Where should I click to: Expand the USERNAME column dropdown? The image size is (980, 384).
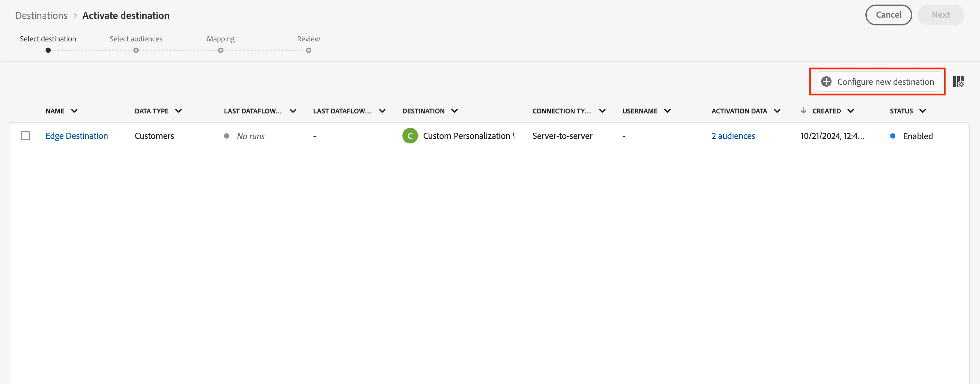click(x=667, y=111)
